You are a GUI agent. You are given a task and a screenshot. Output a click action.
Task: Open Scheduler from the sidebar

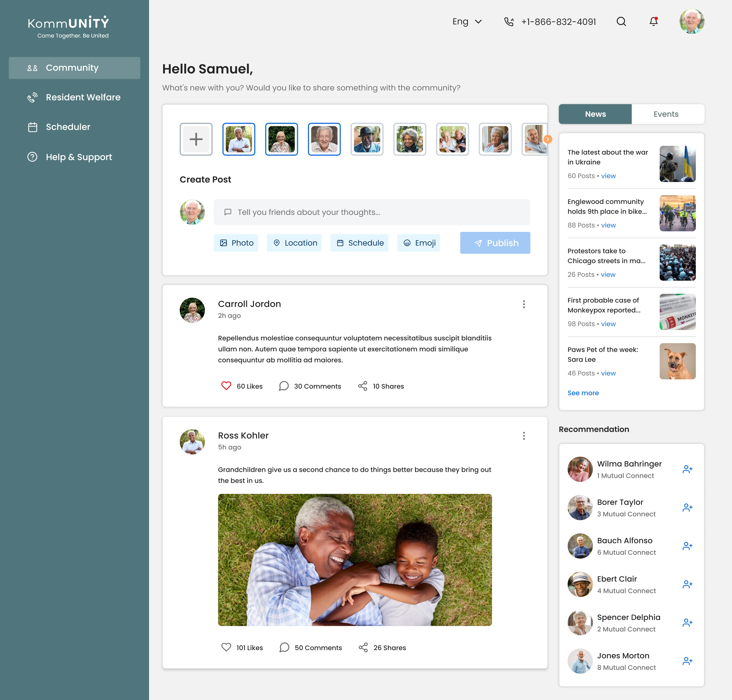pyautogui.click(x=68, y=127)
